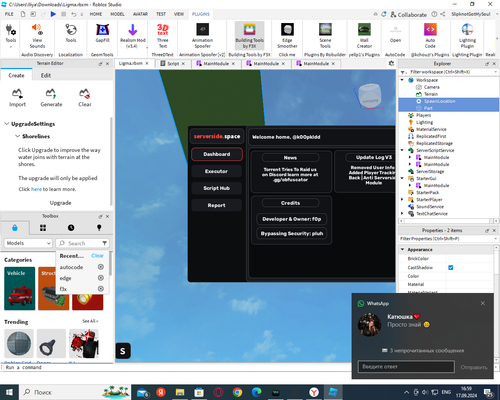
Task: Collapse the ServerScriptService node
Action: (402, 150)
